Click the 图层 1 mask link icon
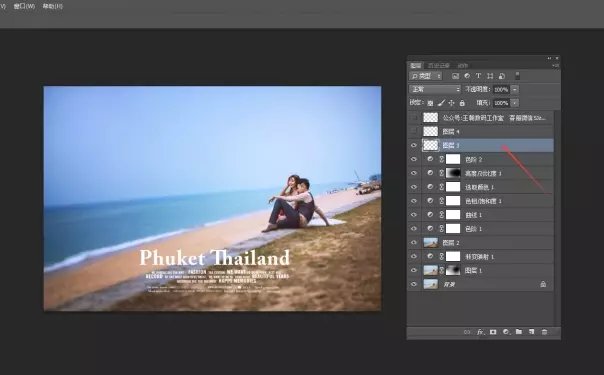This screenshot has height=375, width=604. [441, 270]
